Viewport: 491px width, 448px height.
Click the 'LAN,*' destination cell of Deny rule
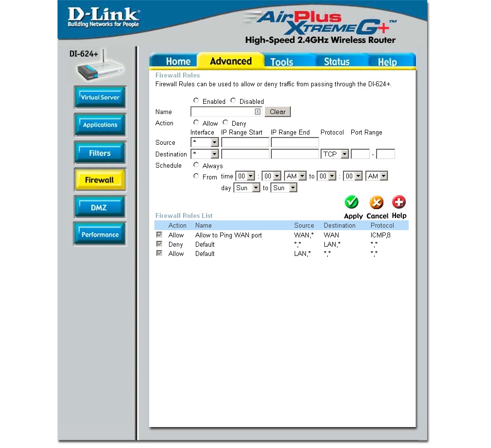pyautogui.click(x=332, y=244)
